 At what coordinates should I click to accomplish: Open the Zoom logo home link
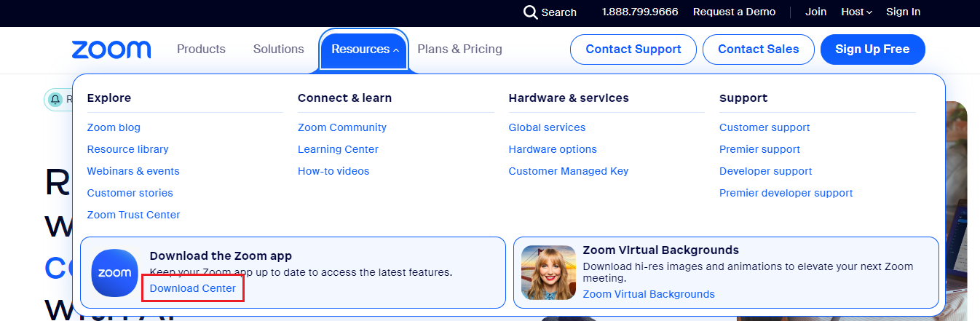click(111, 49)
